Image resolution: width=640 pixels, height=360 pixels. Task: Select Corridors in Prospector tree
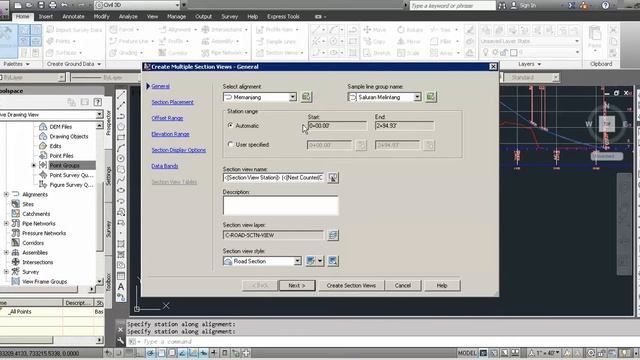tap(33, 242)
